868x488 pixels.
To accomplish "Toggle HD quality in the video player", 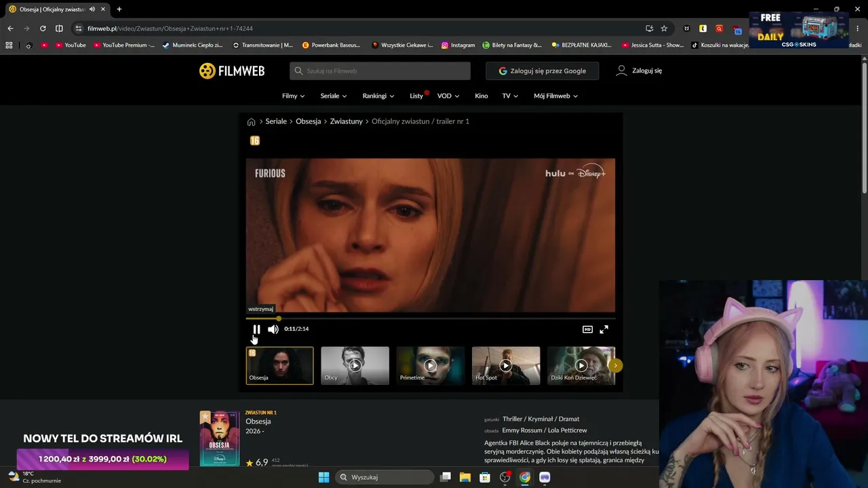I will (x=587, y=329).
